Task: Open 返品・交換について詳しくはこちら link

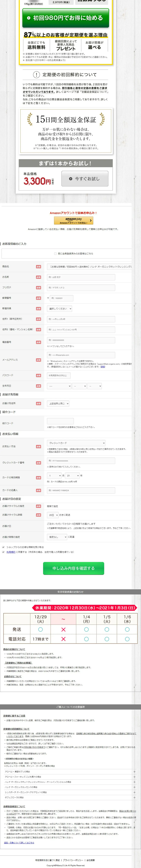Action: coord(19,842)
